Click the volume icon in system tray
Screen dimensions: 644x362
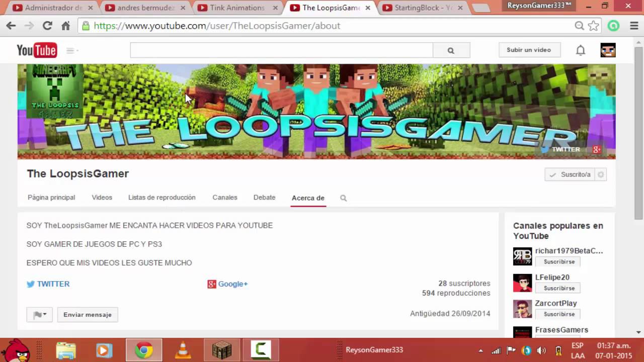[541, 350]
